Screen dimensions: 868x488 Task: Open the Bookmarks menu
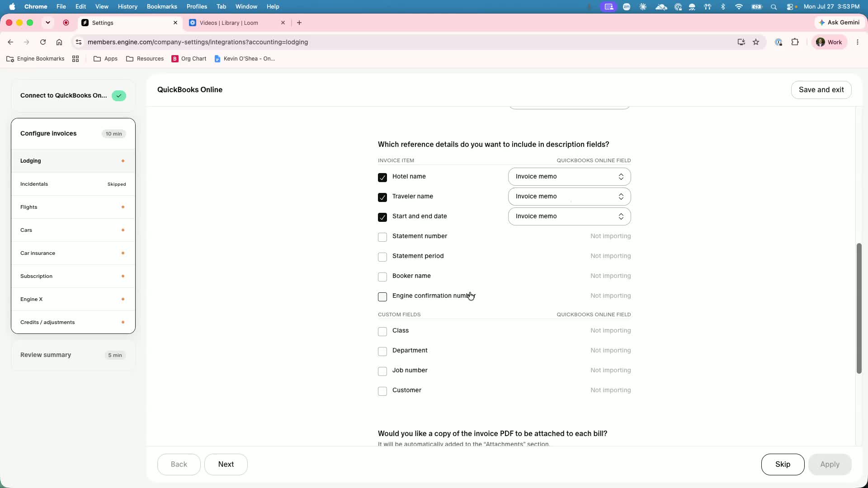162,6
